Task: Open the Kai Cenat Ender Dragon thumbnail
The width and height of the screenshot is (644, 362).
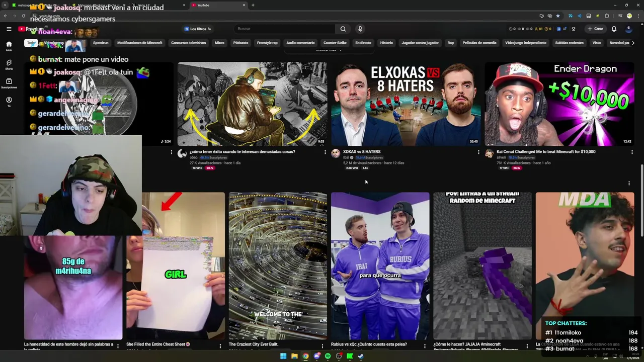Action: 559,104
